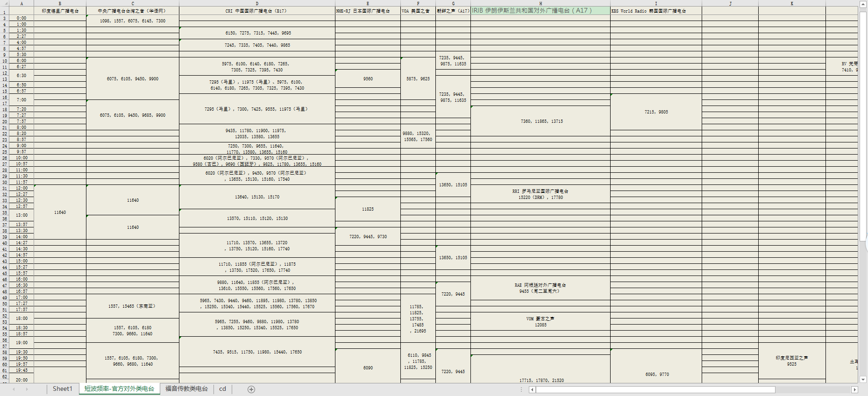Select column A header
This screenshot has height=396, width=868.
click(x=21, y=3)
